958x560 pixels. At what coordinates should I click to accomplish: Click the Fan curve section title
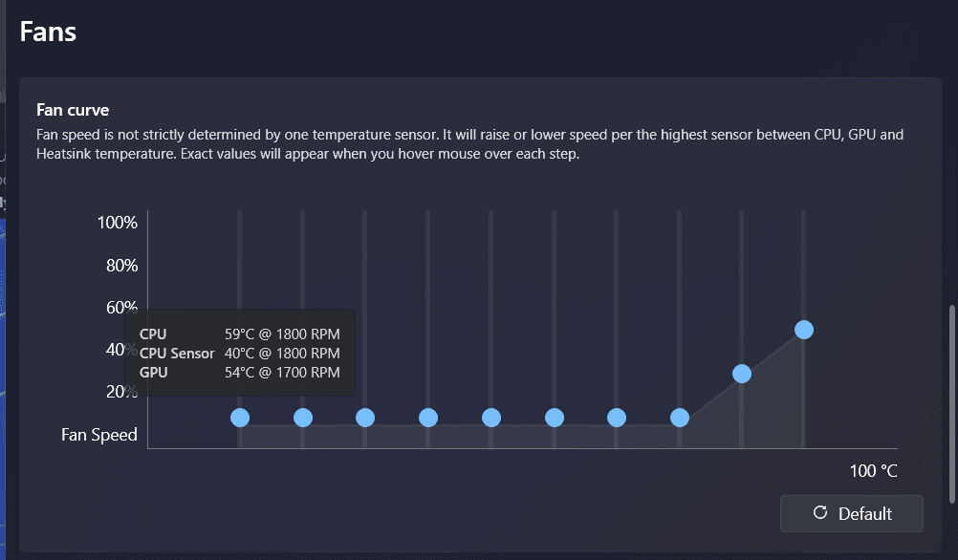pyautogui.click(x=73, y=110)
